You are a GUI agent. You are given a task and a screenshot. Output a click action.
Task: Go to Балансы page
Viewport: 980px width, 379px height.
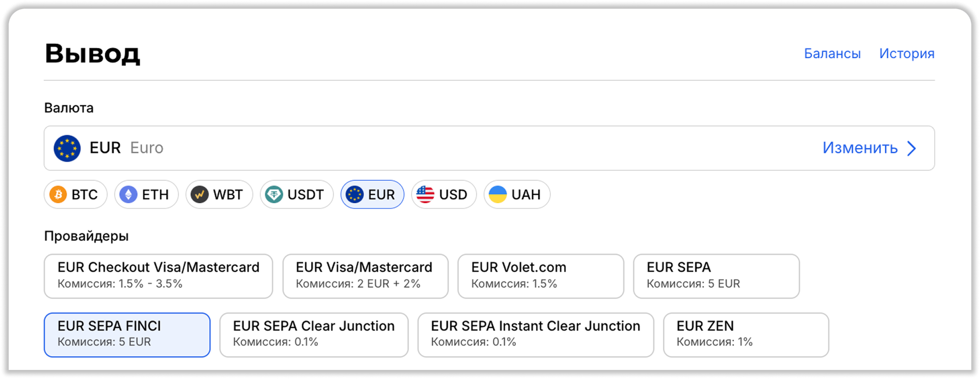[832, 53]
